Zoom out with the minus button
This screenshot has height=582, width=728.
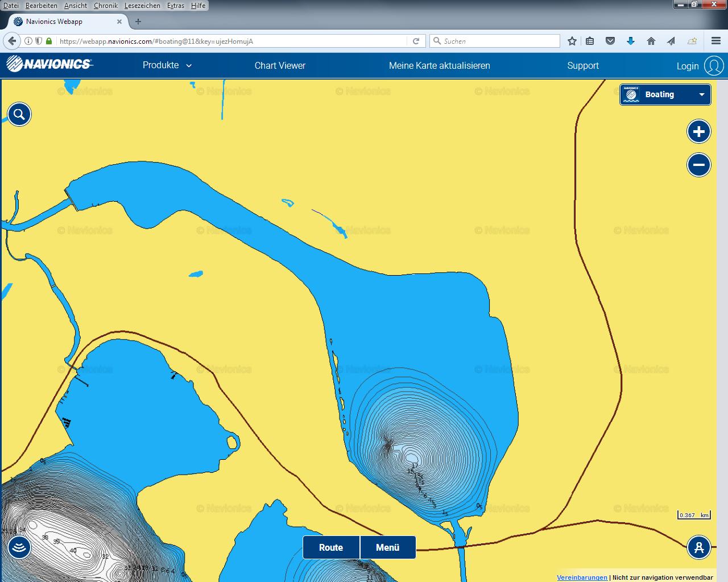click(x=698, y=165)
